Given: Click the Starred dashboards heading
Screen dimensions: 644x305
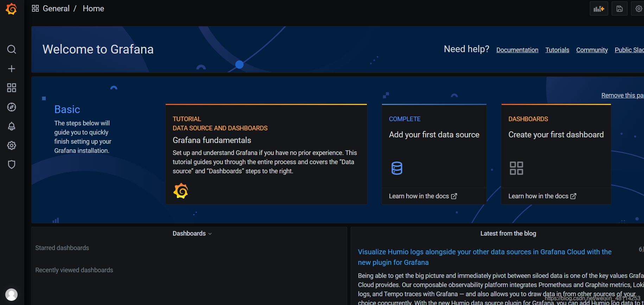Looking at the screenshot, I should (x=62, y=248).
